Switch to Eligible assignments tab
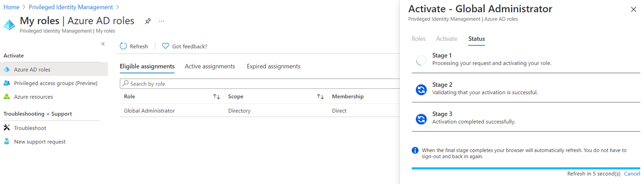Viewport: 644px width, 184px height. 147,66
